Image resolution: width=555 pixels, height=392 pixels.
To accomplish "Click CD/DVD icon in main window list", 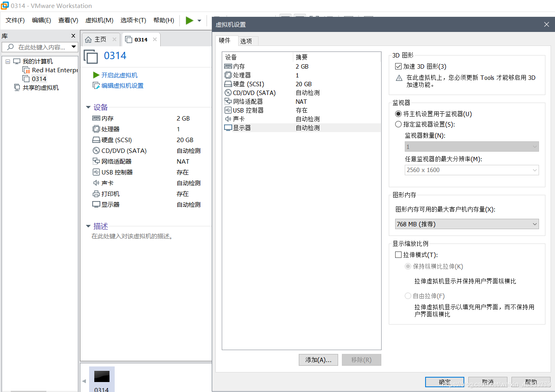I will point(96,151).
